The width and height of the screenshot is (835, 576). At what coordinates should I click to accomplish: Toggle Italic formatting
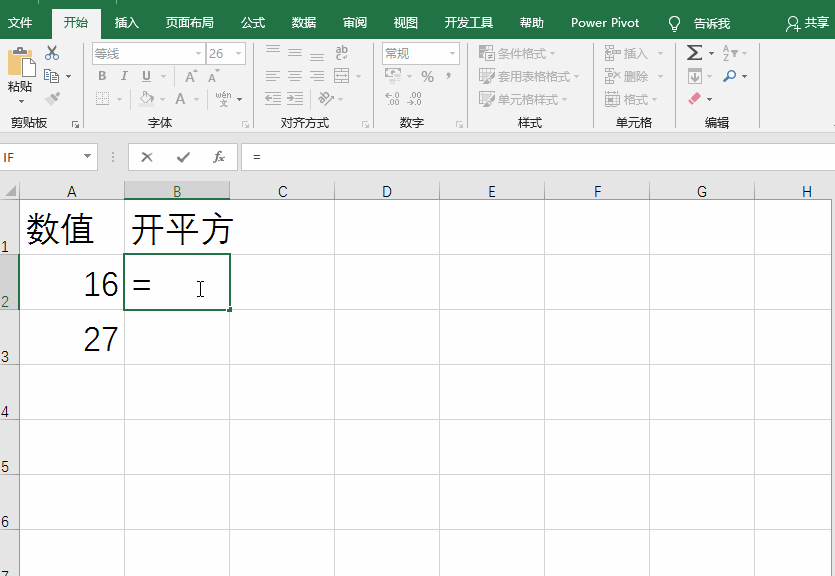pos(124,76)
